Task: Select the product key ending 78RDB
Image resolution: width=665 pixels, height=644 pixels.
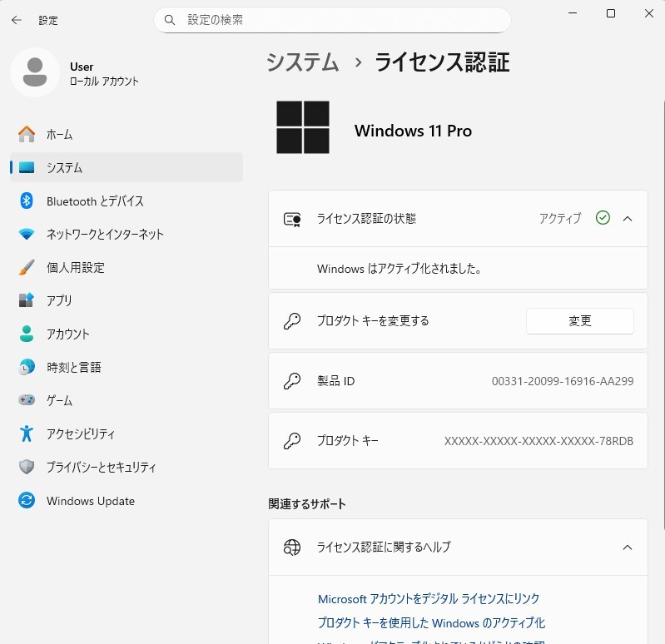Action: pyautogui.click(x=538, y=441)
